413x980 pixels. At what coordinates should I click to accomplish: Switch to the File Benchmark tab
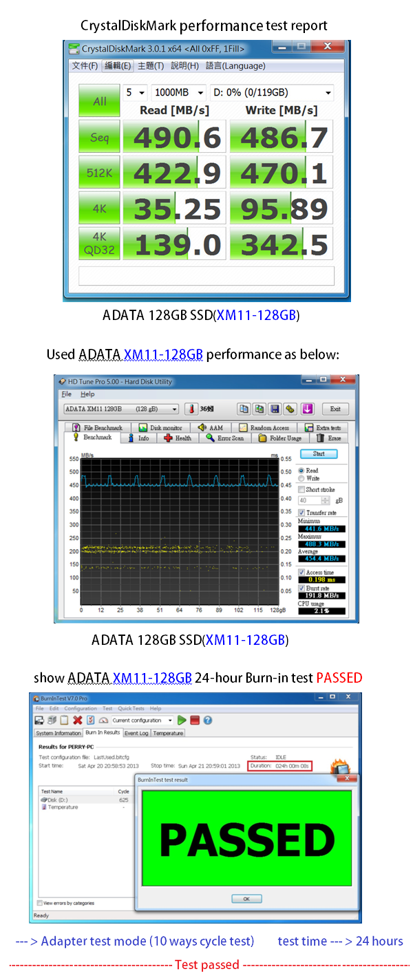(x=97, y=427)
